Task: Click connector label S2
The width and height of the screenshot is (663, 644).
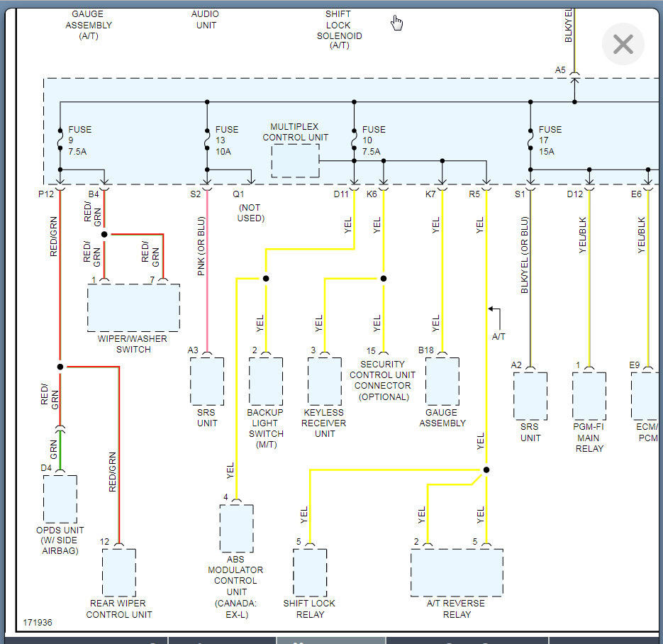Action: (195, 194)
